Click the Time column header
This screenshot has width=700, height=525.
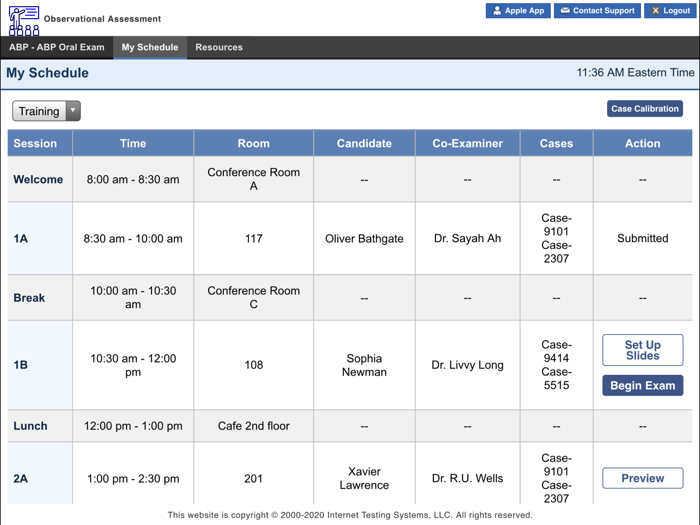click(133, 143)
